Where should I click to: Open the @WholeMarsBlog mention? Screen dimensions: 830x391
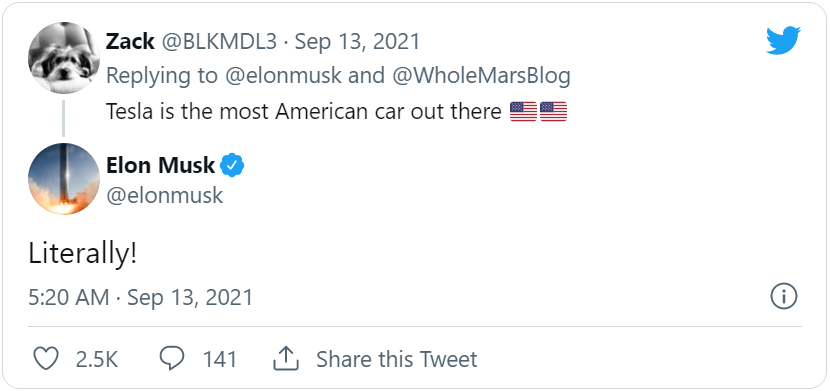(481, 76)
